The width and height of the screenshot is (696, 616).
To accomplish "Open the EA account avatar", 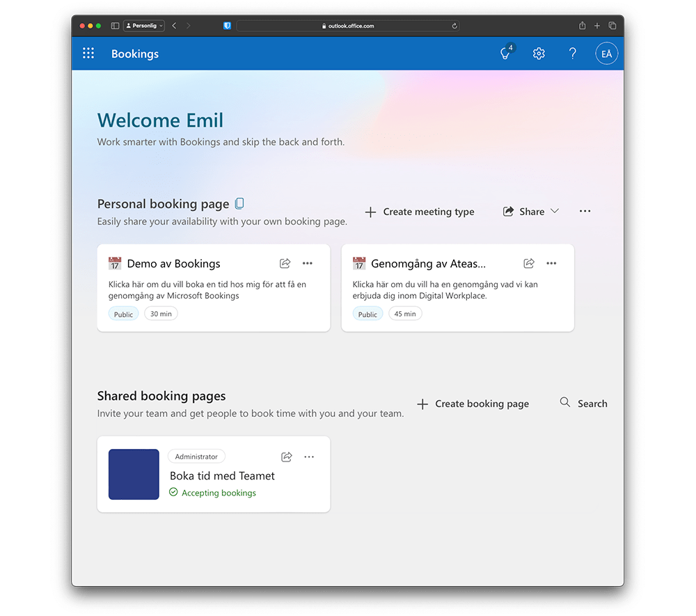I will click(606, 54).
